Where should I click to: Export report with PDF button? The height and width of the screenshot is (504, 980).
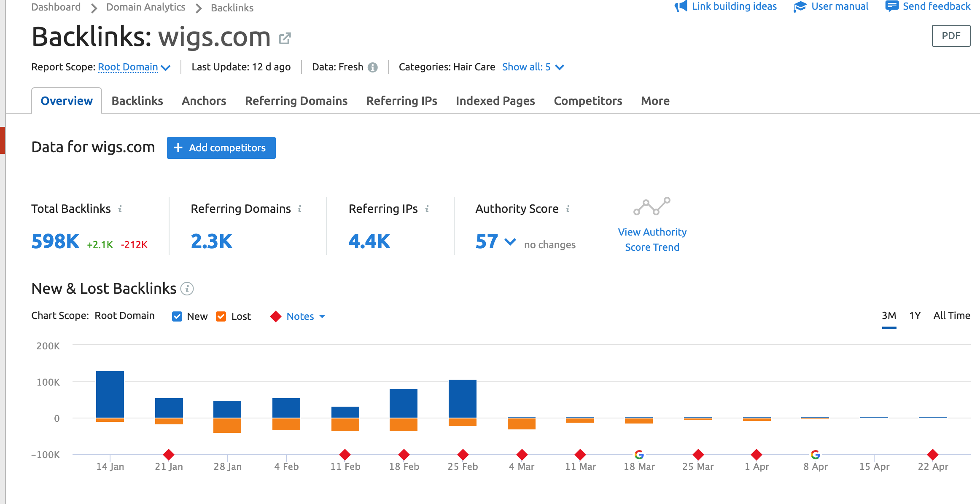(951, 36)
